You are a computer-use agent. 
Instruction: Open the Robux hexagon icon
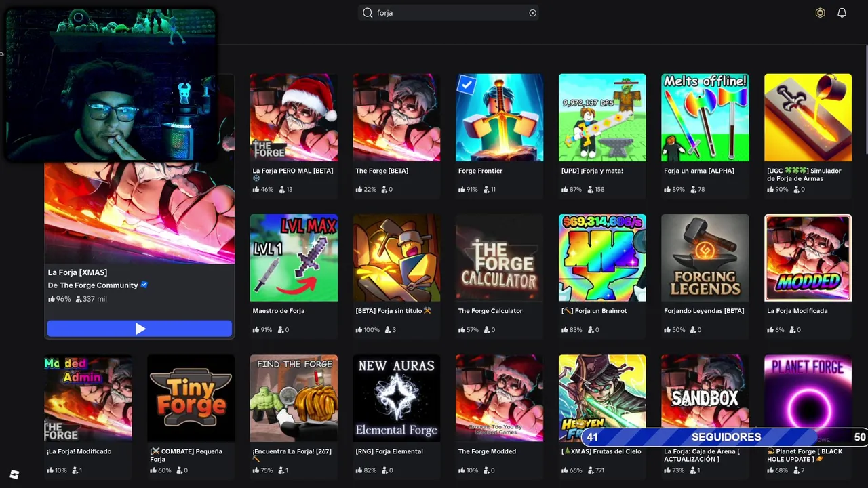click(x=820, y=13)
